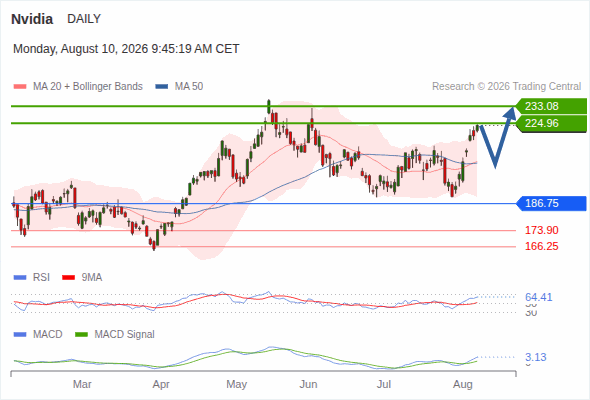This screenshot has width=590, height=400.
Task: Click the Nvidia chart title
Action: (32, 19)
